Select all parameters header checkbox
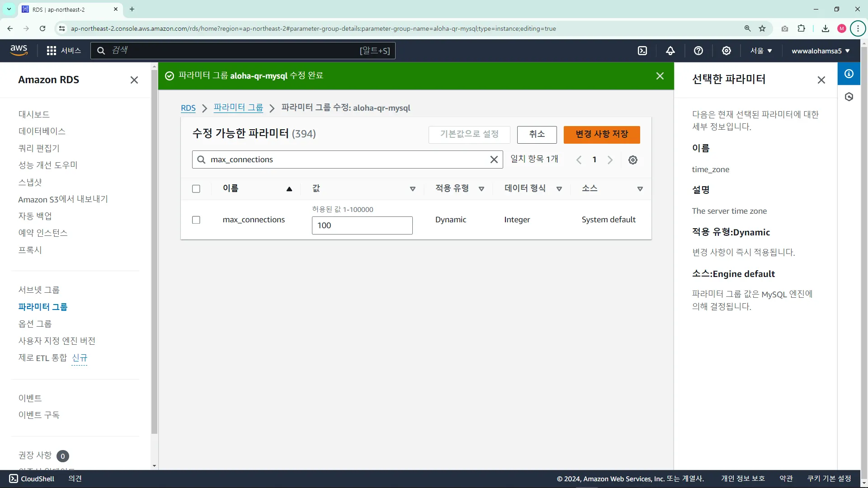The height and width of the screenshot is (488, 868). [x=196, y=189]
